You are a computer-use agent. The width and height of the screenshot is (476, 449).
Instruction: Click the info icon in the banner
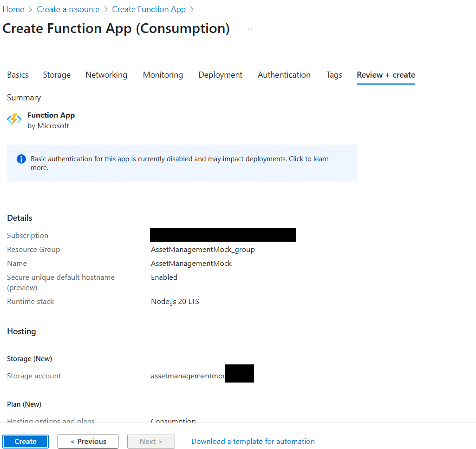click(21, 159)
